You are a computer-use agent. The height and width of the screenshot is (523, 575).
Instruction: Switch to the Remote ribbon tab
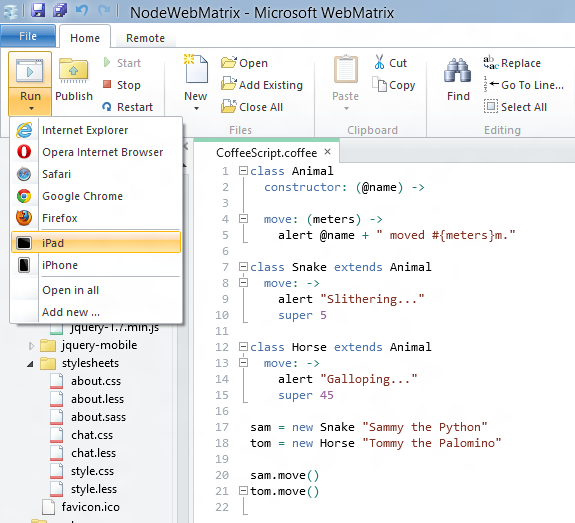click(x=146, y=38)
